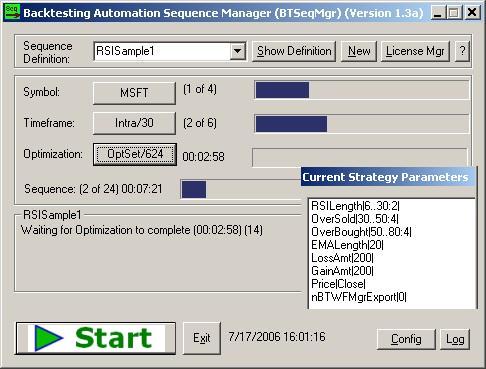Click the OptSet/624 optimization button
This screenshot has width=486, height=369.
pyautogui.click(x=135, y=154)
